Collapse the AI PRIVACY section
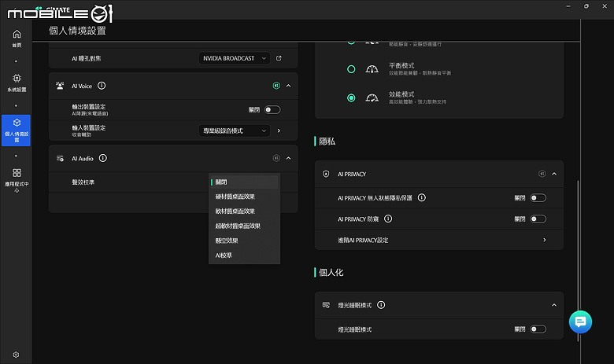The image size is (614, 364). tap(554, 174)
